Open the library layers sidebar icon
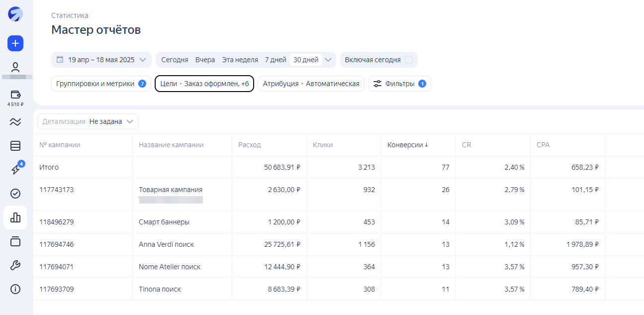 point(15,241)
